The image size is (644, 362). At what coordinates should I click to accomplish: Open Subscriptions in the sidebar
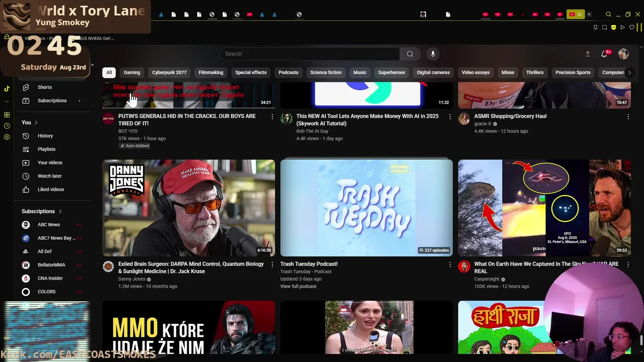pos(52,101)
